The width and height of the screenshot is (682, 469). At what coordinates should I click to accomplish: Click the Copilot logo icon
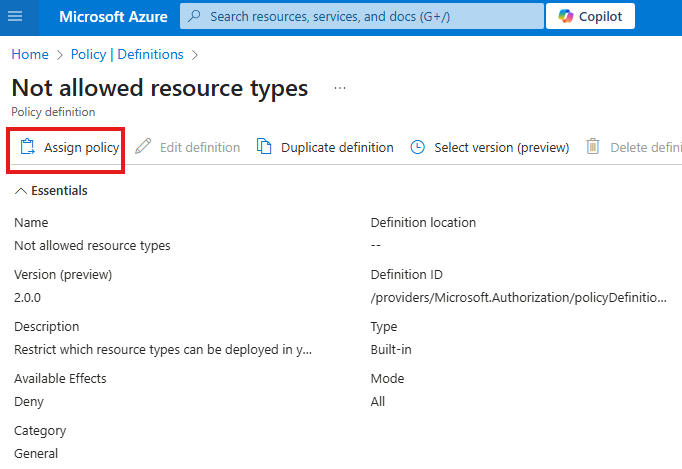click(566, 16)
